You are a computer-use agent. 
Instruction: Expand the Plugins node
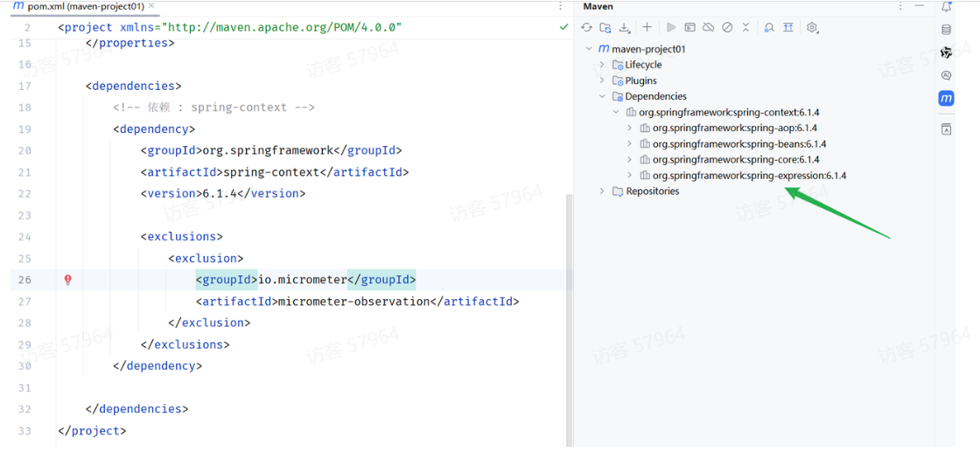point(602,80)
